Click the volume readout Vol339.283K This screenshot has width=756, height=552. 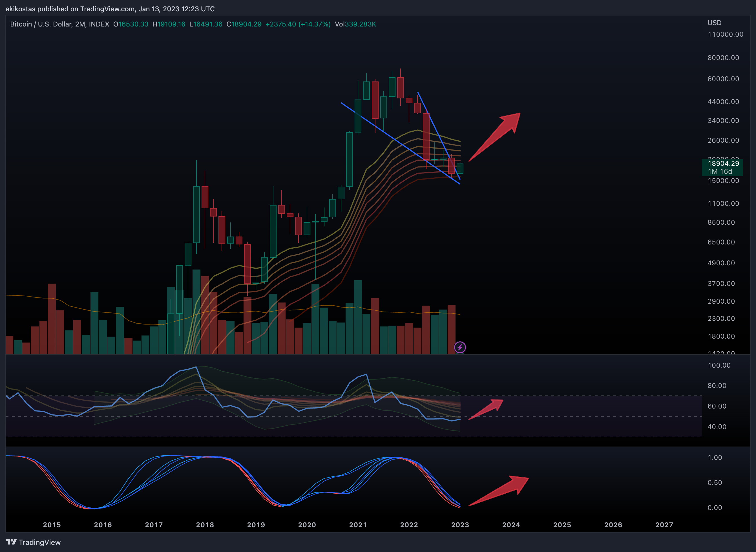(x=355, y=24)
